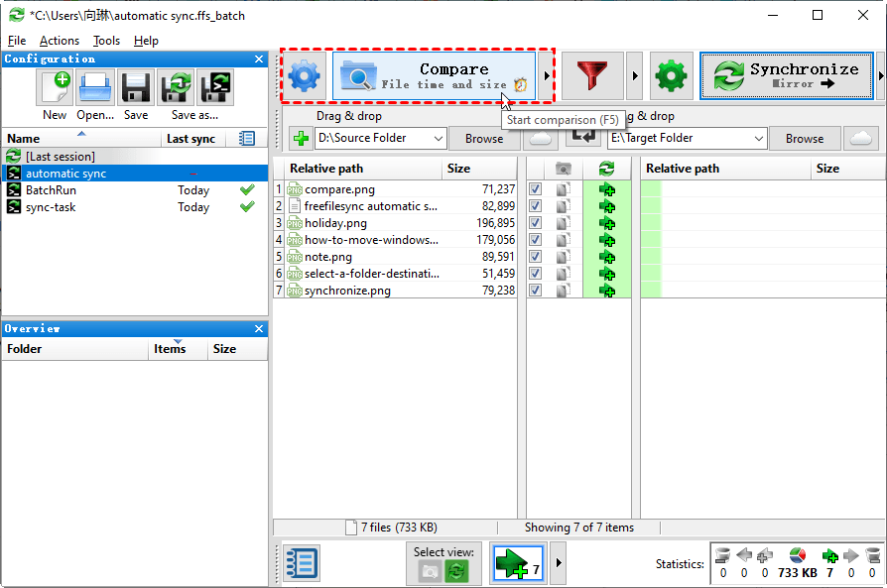Close the Configuration panel
This screenshot has height=588, width=887.
259,59
